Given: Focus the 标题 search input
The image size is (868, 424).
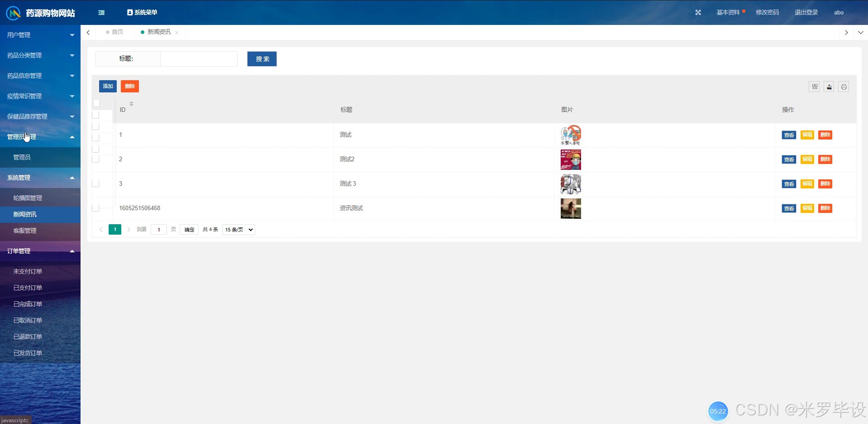Looking at the screenshot, I should [199, 59].
